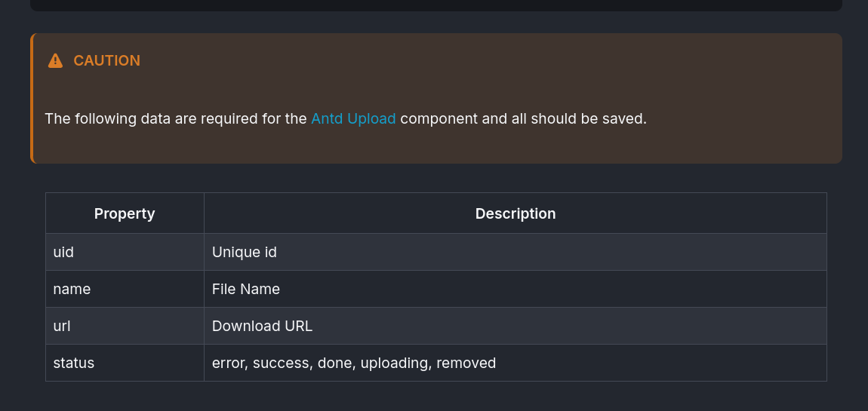Select the Description column header
The image size is (868, 411).
coord(516,213)
